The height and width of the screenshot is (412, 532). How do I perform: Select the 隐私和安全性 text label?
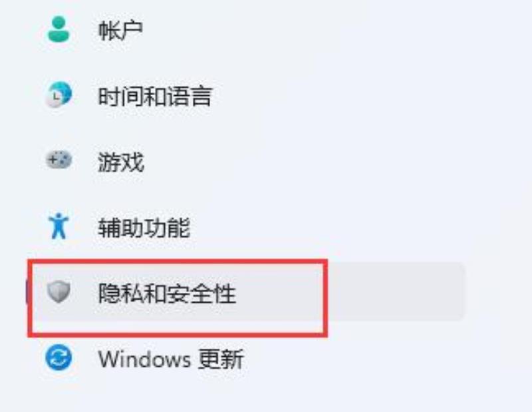pyautogui.click(x=167, y=294)
